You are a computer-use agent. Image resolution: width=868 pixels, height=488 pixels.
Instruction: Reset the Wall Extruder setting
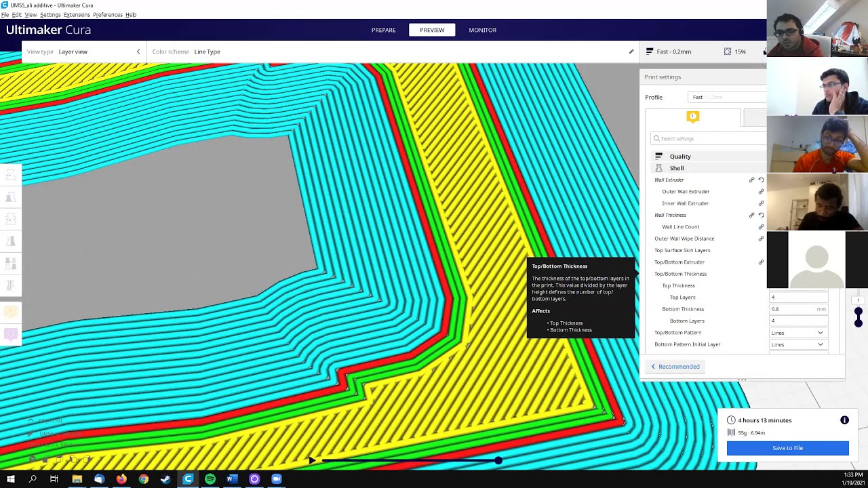(x=761, y=180)
